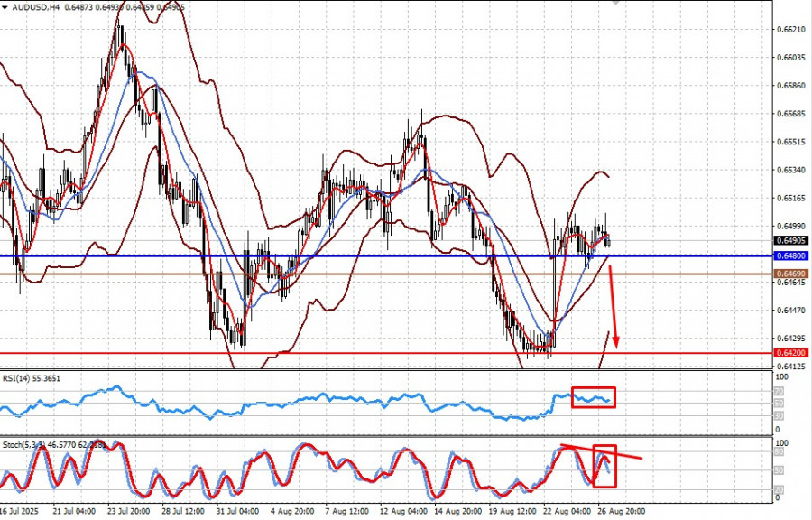Click the 30 level on RSI scale

(x=779, y=416)
